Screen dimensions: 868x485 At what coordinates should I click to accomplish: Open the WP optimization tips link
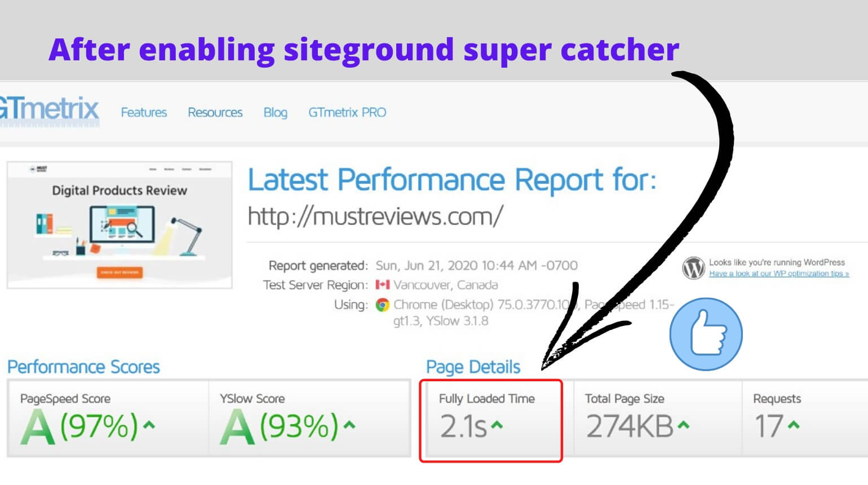coord(779,274)
